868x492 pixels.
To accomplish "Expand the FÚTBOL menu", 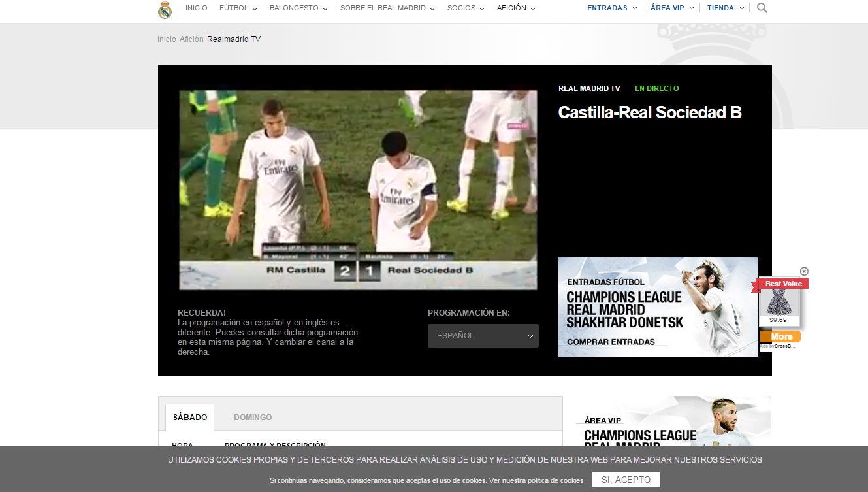I will click(x=238, y=8).
